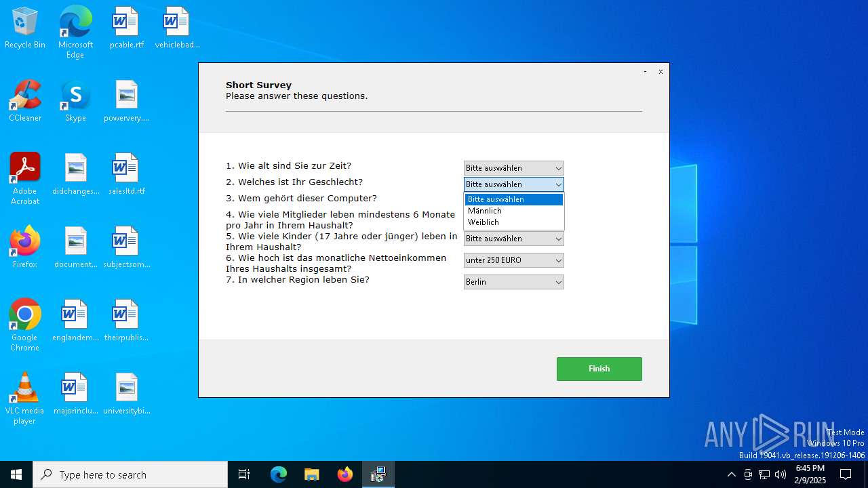Open the notification center
This screenshot has width=868, height=488.
point(846,474)
